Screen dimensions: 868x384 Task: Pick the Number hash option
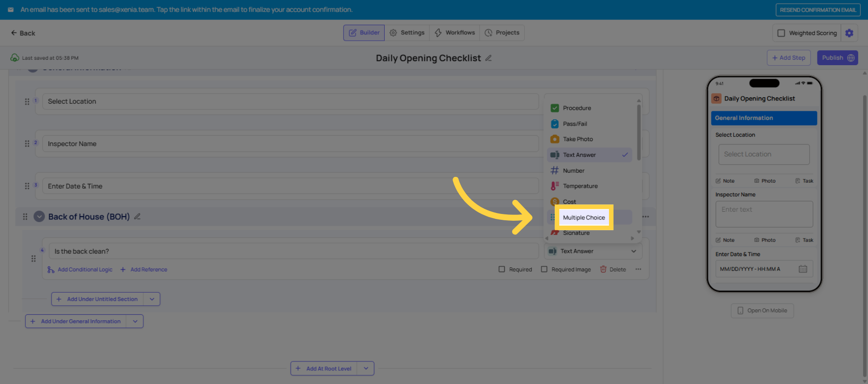click(x=574, y=171)
